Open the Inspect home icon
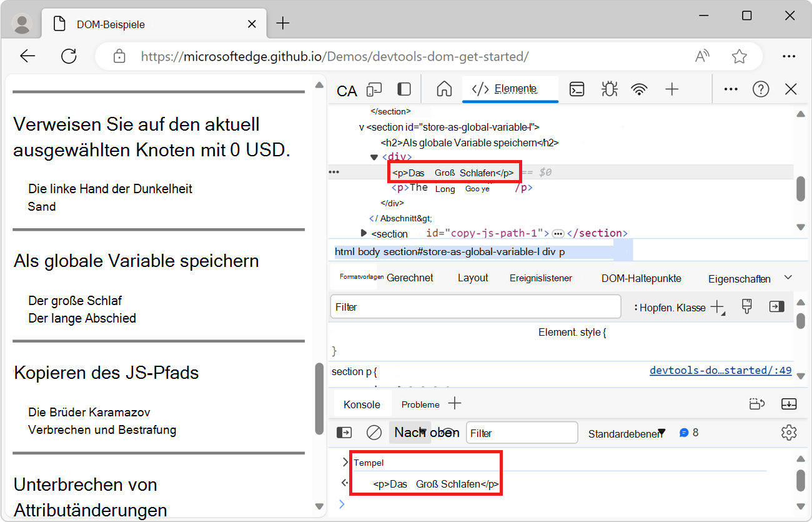Screen dimensions: 812x522 click(443, 89)
